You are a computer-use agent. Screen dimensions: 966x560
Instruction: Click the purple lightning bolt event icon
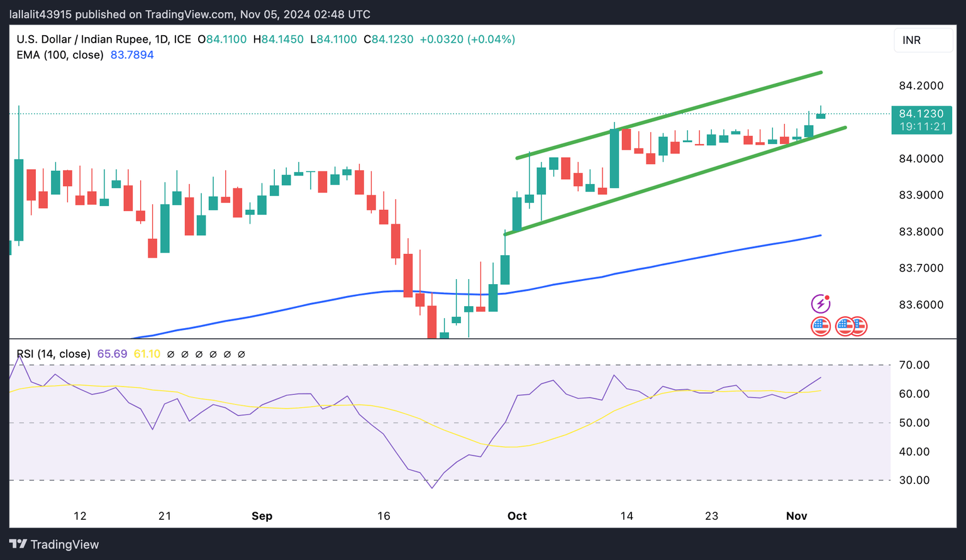coord(820,304)
